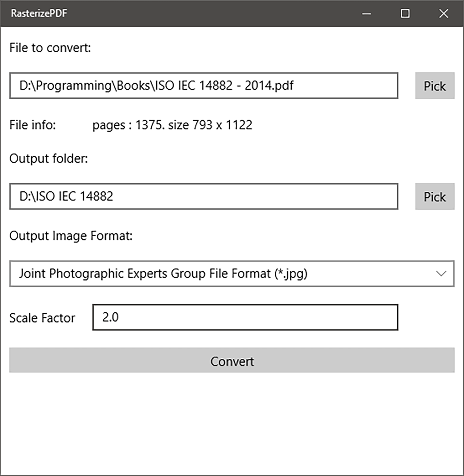Click the Scale Factor input showing 2.0

pos(245,317)
